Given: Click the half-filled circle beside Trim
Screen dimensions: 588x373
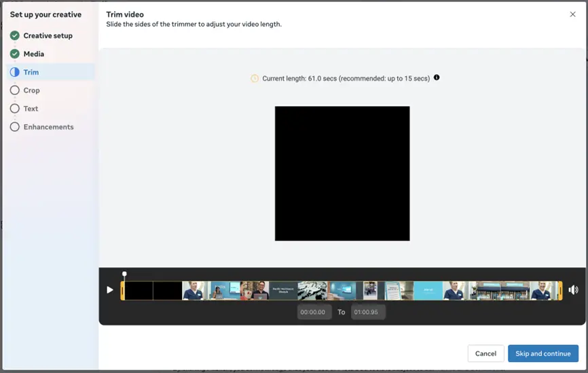Looking at the screenshot, I should [x=15, y=72].
